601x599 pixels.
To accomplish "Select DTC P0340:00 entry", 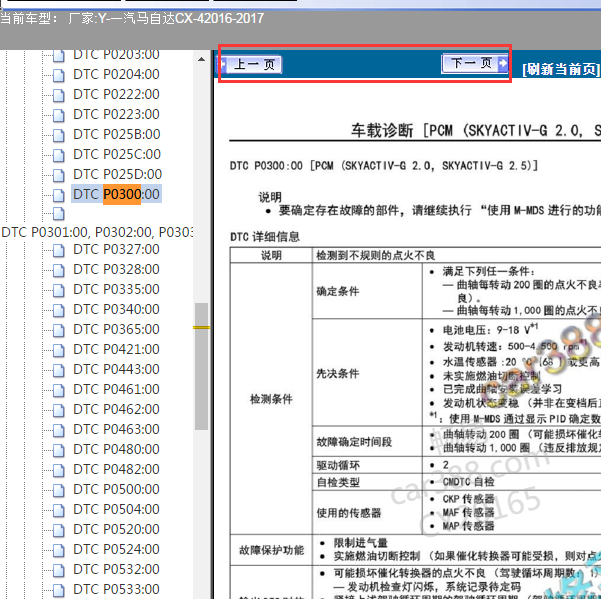I will pos(116,309).
